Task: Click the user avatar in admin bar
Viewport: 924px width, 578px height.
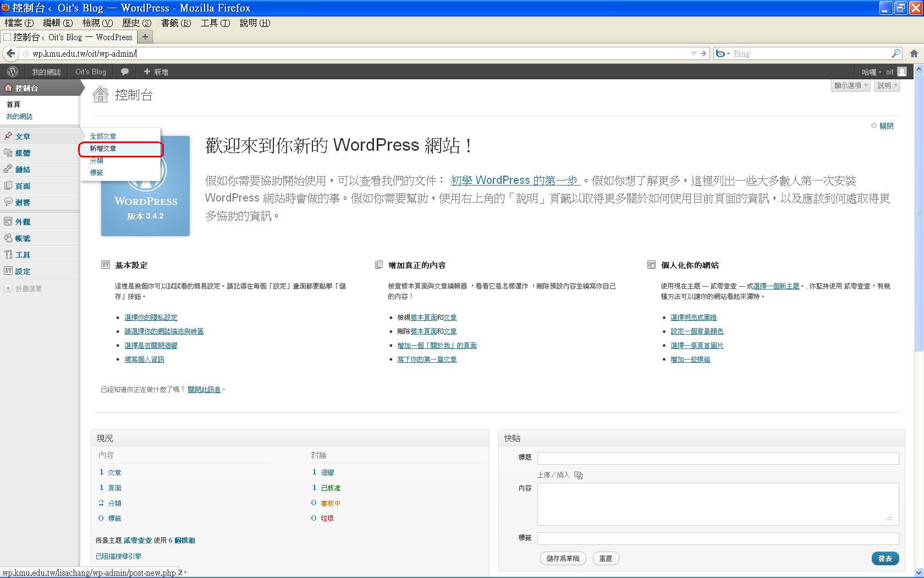Action: coord(901,72)
